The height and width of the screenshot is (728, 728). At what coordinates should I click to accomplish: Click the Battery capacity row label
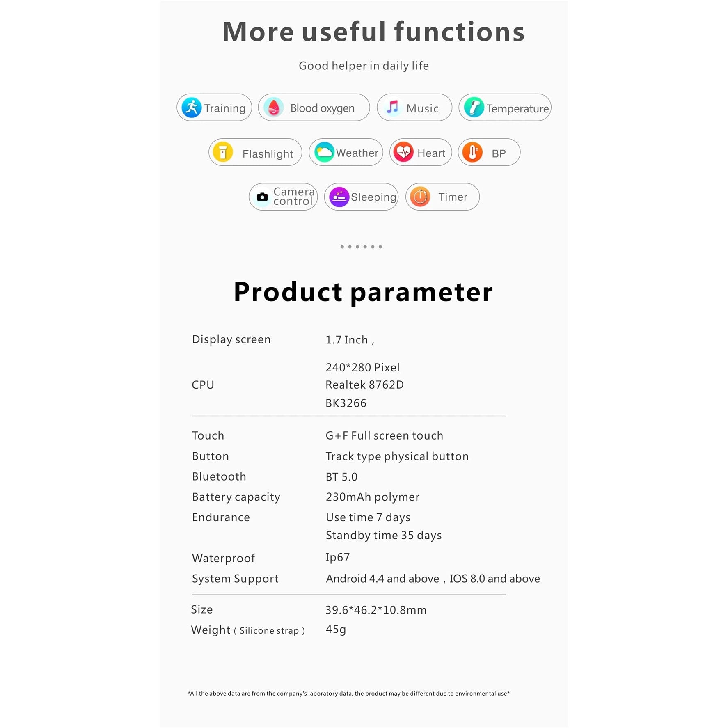point(236,497)
